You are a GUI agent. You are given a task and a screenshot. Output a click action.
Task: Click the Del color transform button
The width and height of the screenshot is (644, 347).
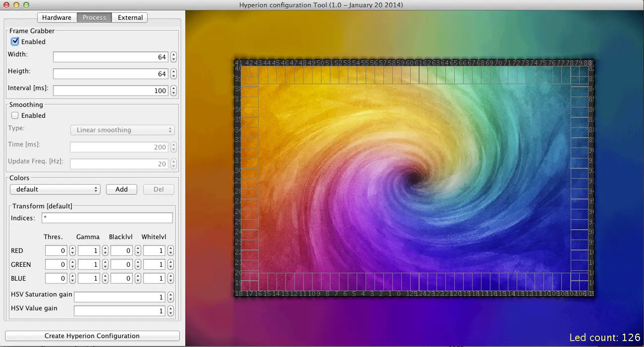pyautogui.click(x=159, y=189)
